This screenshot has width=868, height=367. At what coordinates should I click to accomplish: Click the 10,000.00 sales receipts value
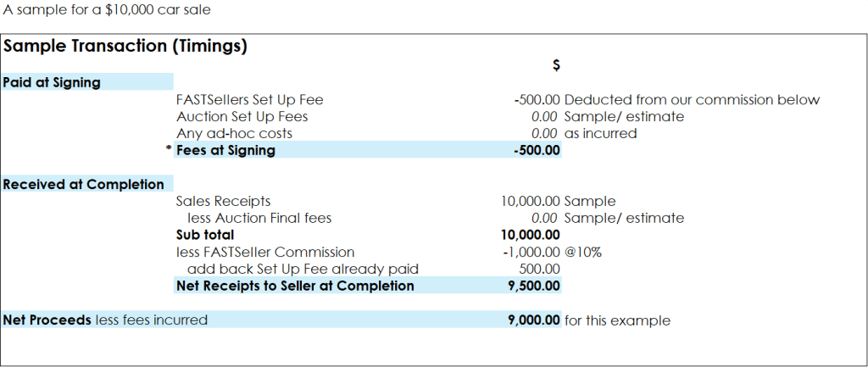[x=531, y=202]
